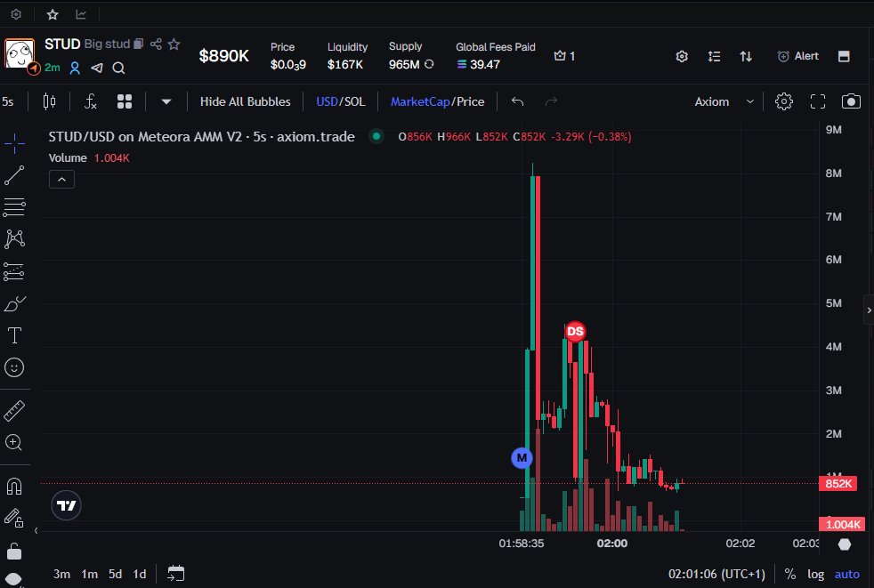
Task: Expand the dropdown arrow beside layout grid
Action: coord(166,101)
